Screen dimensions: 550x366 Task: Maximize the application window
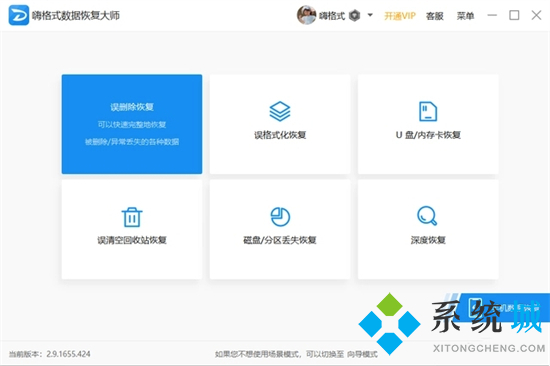pos(514,15)
